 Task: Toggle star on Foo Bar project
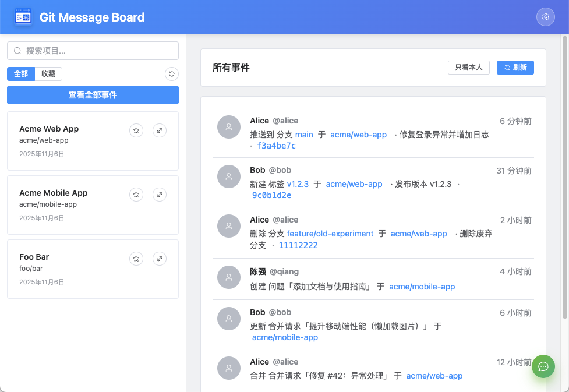[x=136, y=259]
